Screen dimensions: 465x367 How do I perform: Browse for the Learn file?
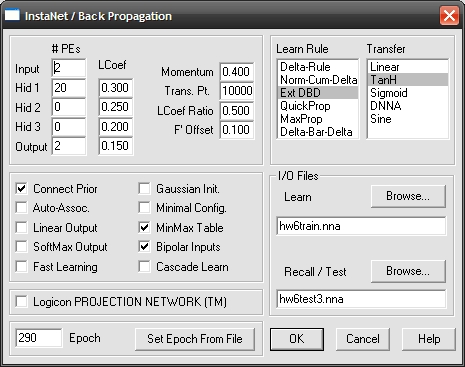click(408, 196)
